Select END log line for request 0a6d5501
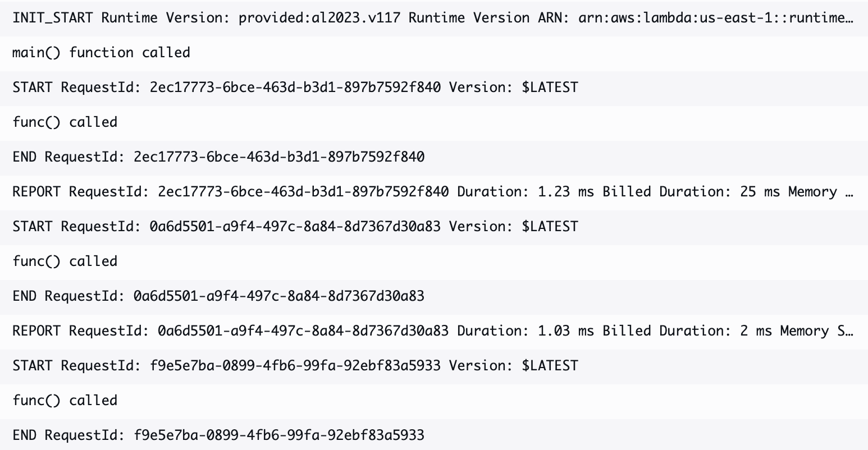 pos(218,296)
